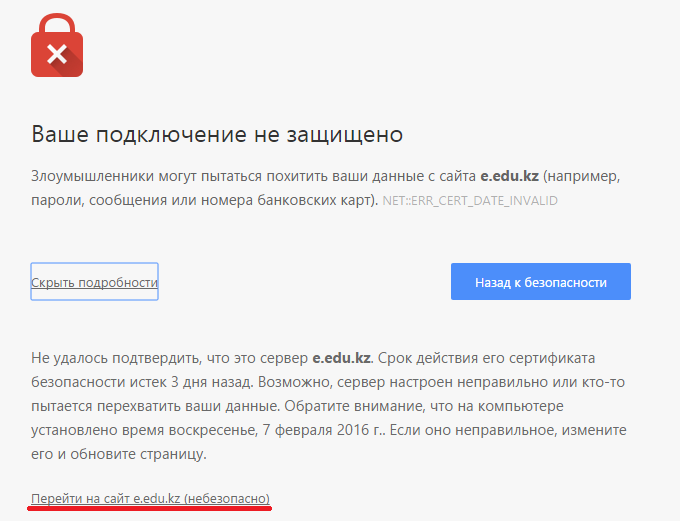Click the red broken padlock icon
Screen dimensions: 680x521
pos(57,45)
